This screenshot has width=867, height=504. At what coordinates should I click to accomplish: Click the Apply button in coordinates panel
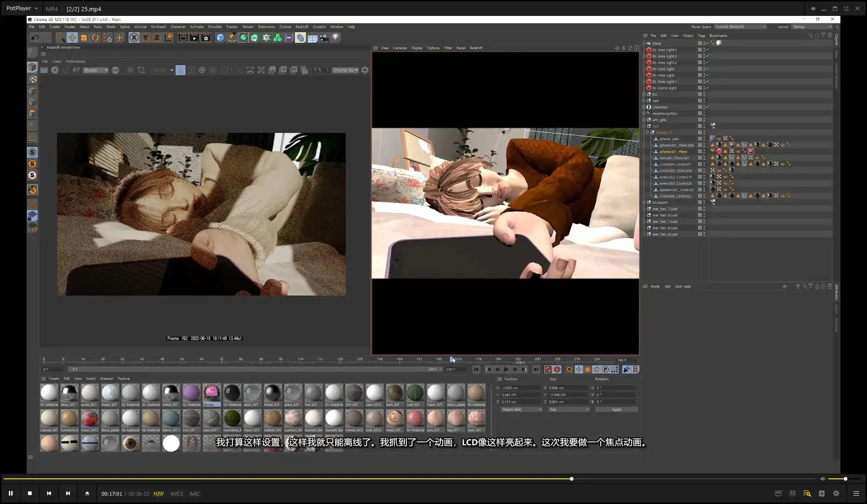point(616,410)
